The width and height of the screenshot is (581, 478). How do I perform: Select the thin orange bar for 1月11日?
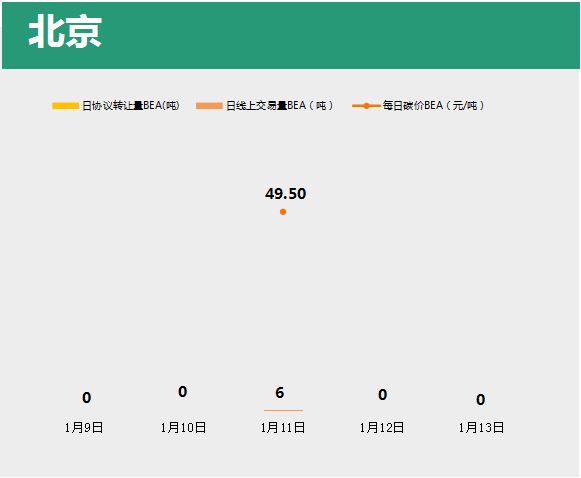[283, 410]
